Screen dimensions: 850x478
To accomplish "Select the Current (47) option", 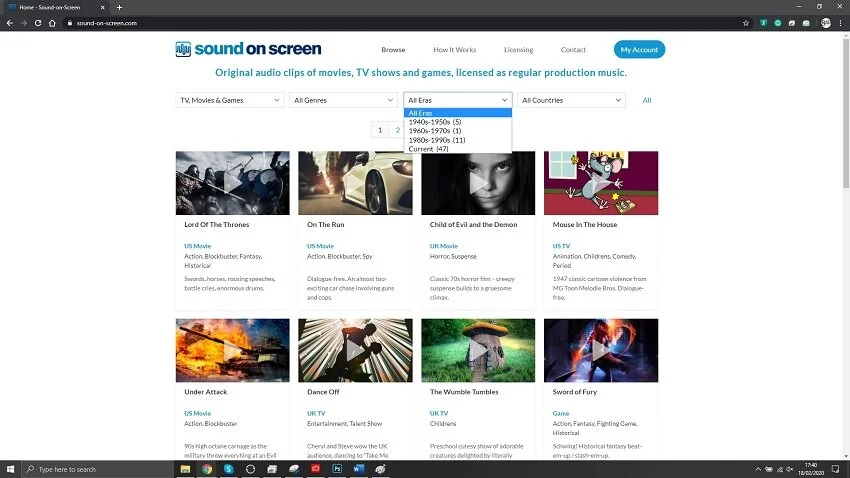I will tap(458, 148).
